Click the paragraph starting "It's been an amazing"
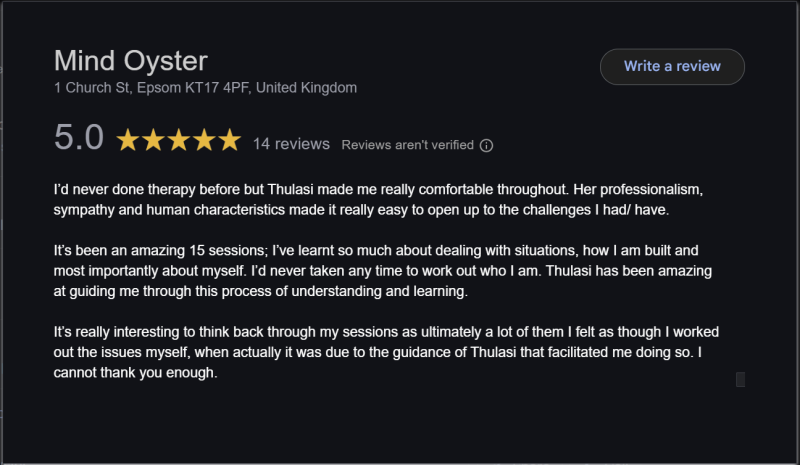Image resolution: width=800 pixels, height=465 pixels. coord(380,273)
